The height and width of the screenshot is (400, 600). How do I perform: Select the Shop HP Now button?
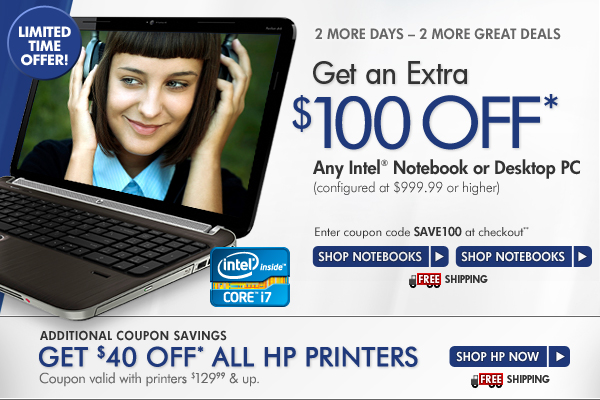point(510,357)
